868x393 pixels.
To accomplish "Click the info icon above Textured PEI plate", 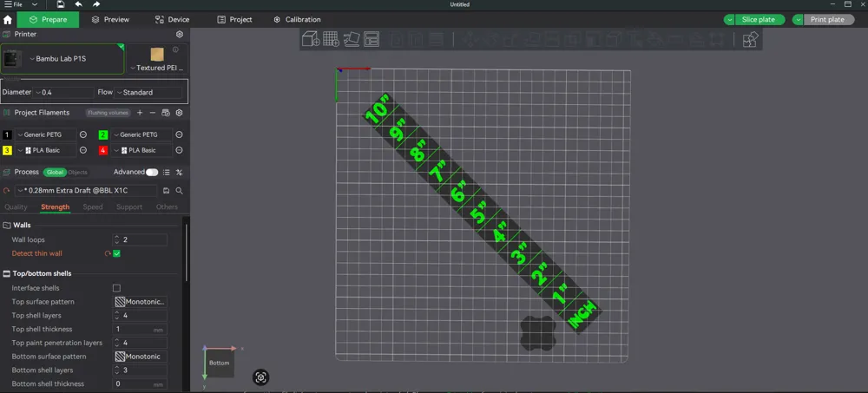I will point(175,49).
